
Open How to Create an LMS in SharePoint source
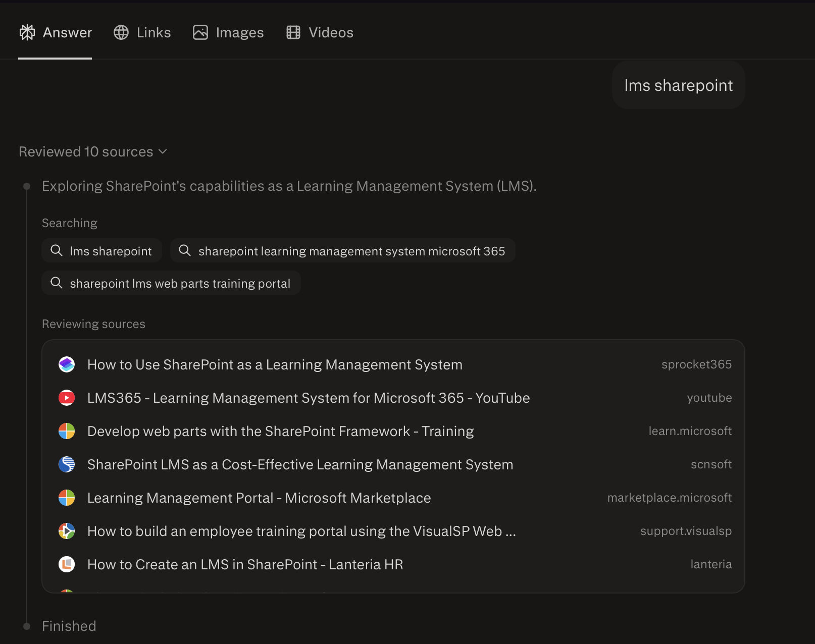[245, 564]
